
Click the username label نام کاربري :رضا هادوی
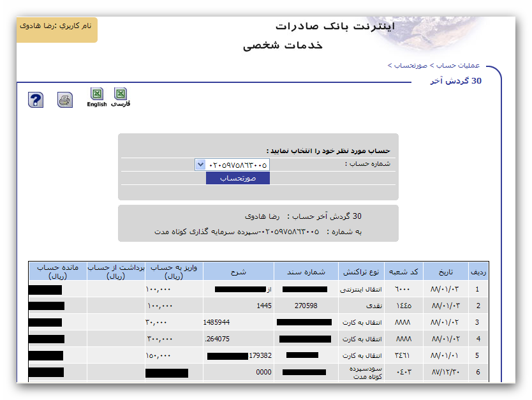(x=55, y=26)
